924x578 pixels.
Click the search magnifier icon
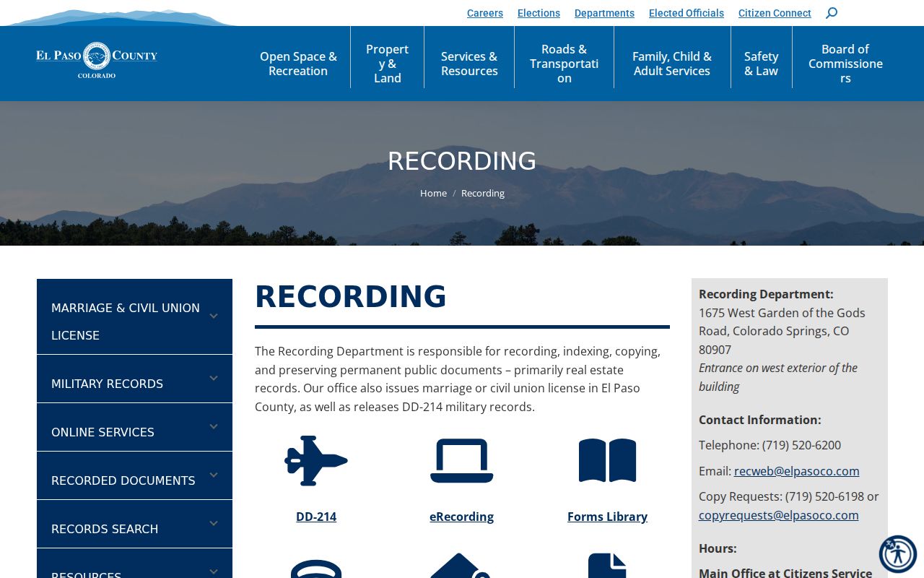point(832,12)
